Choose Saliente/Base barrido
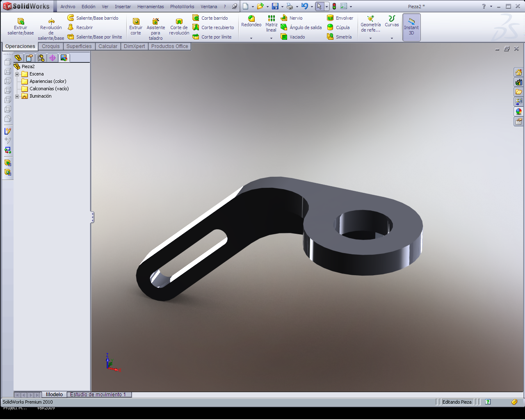 (93, 18)
